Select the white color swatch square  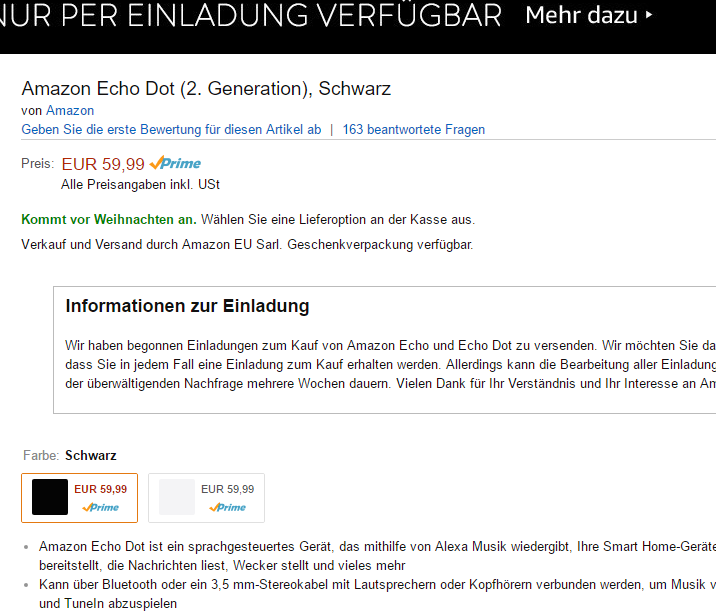(176, 497)
